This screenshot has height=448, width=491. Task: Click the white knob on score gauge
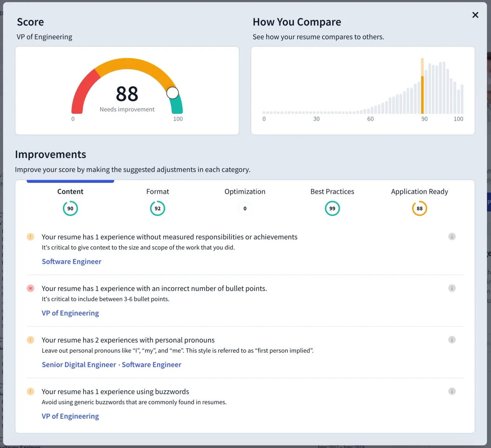173,93
